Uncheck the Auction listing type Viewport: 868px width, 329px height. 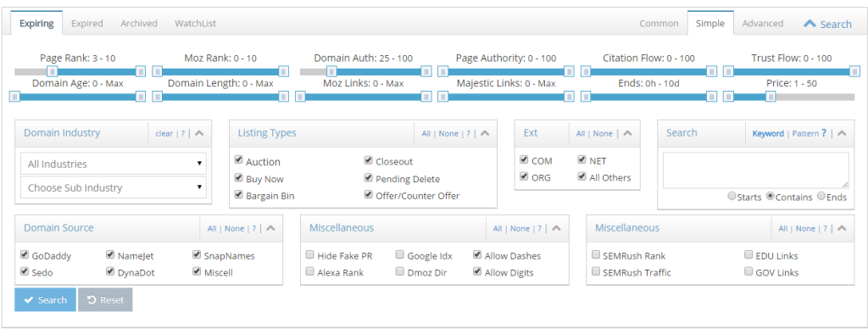click(x=238, y=160)
